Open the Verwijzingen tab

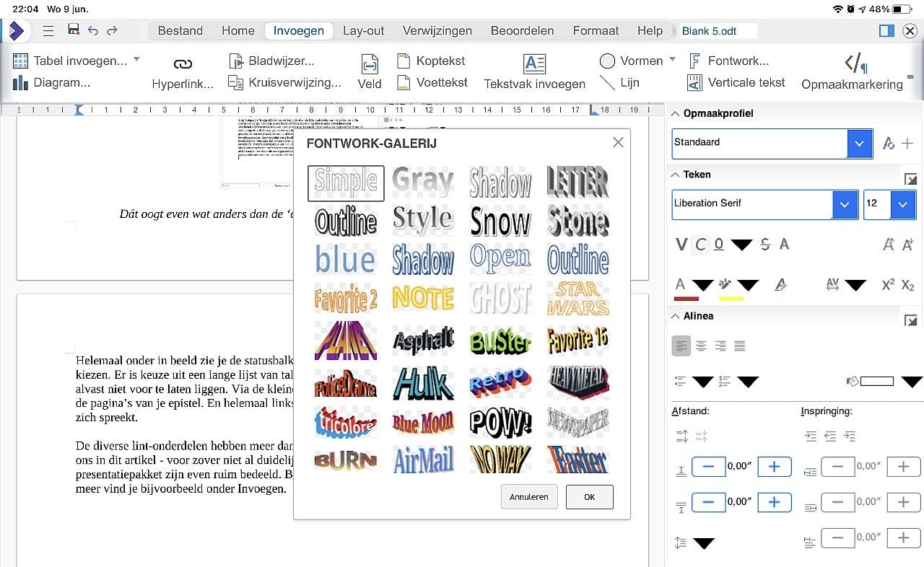pos(437,30)
